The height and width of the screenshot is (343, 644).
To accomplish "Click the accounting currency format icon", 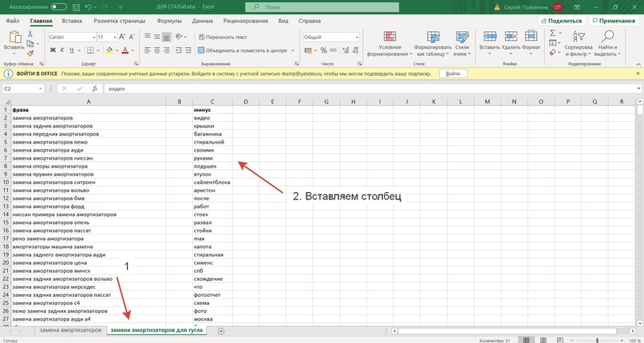I will [308, 50].
